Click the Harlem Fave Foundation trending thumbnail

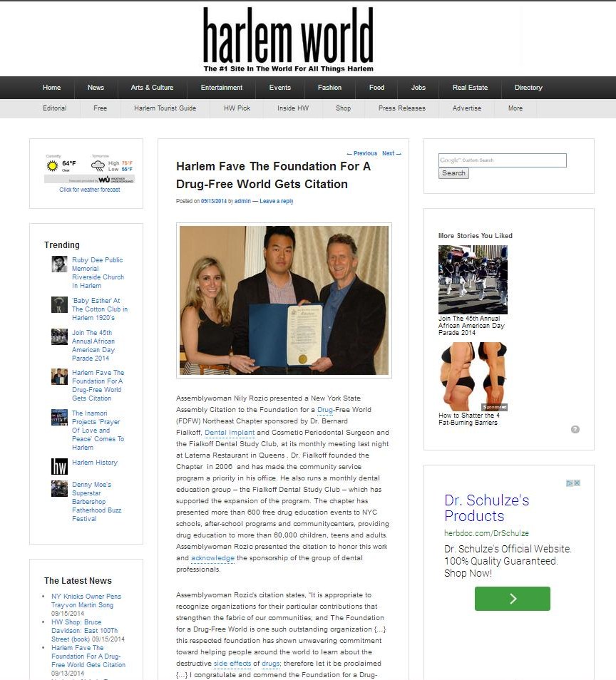59,377
